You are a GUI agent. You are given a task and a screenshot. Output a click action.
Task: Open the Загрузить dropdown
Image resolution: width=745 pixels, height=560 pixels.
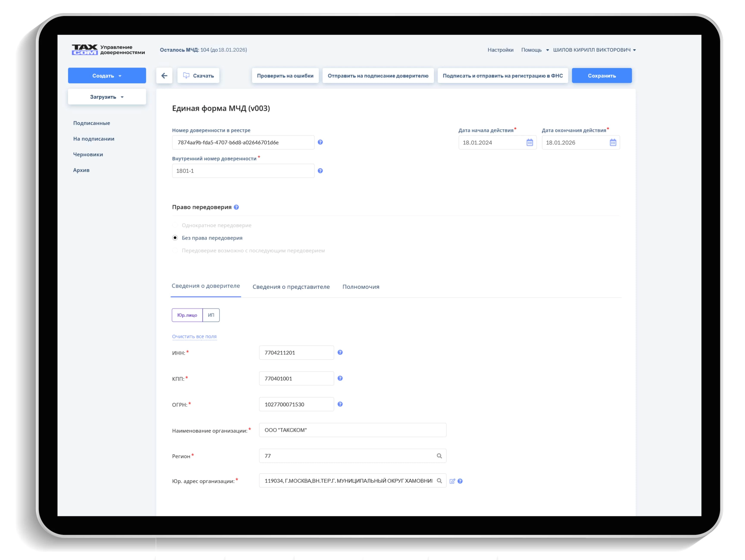pyautogui.click(x=107, y=97)
